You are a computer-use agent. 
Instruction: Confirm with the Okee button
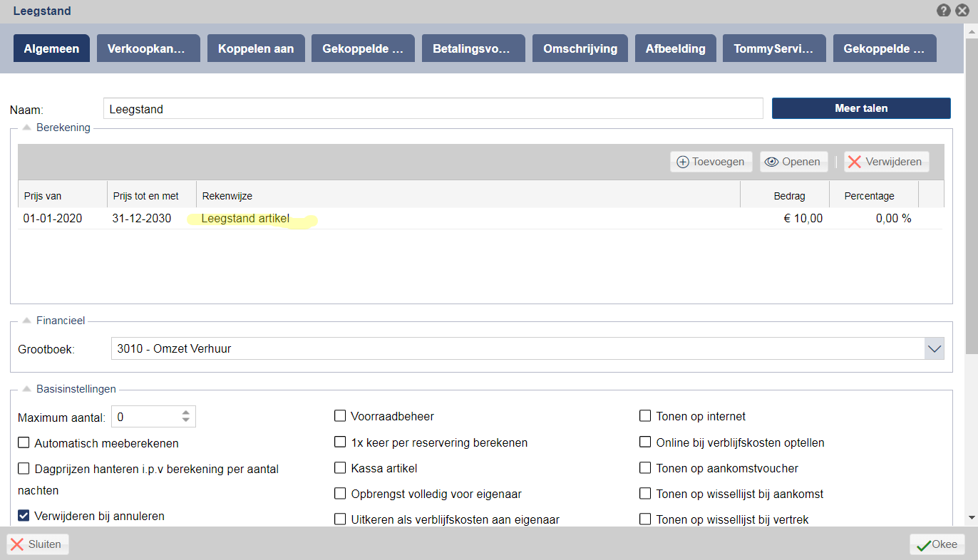click(x=937, y=544)
